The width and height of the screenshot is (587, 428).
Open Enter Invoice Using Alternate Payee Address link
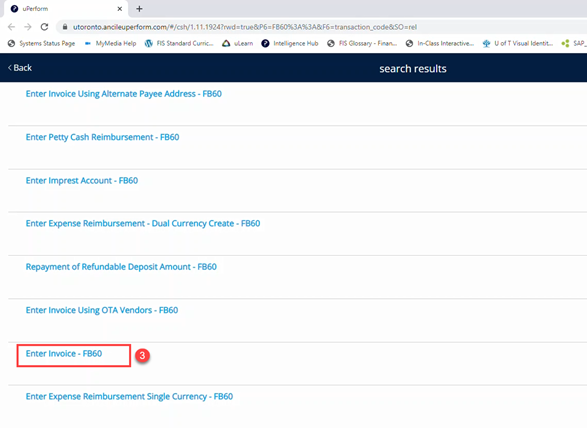(x=124, y=94)
